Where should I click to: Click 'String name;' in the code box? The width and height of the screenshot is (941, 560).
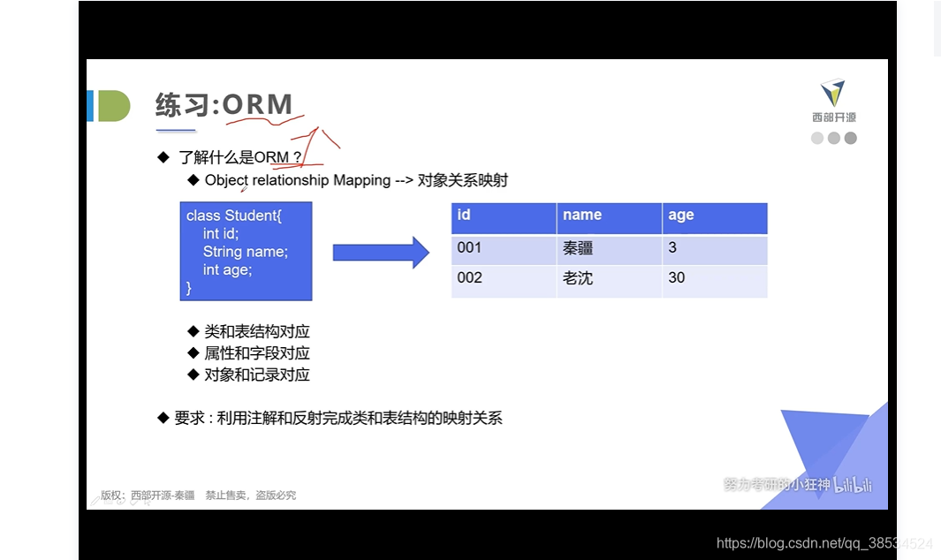[x=246, y=252]
